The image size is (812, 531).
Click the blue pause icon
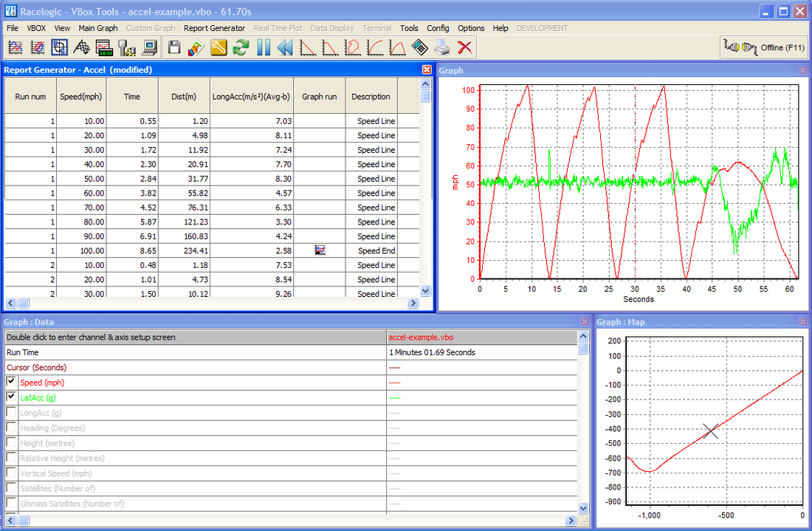tap(264, 48)
